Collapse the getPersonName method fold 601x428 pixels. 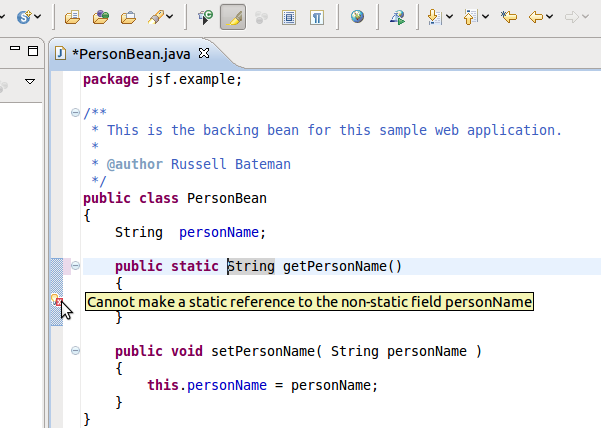pos(76,266)
